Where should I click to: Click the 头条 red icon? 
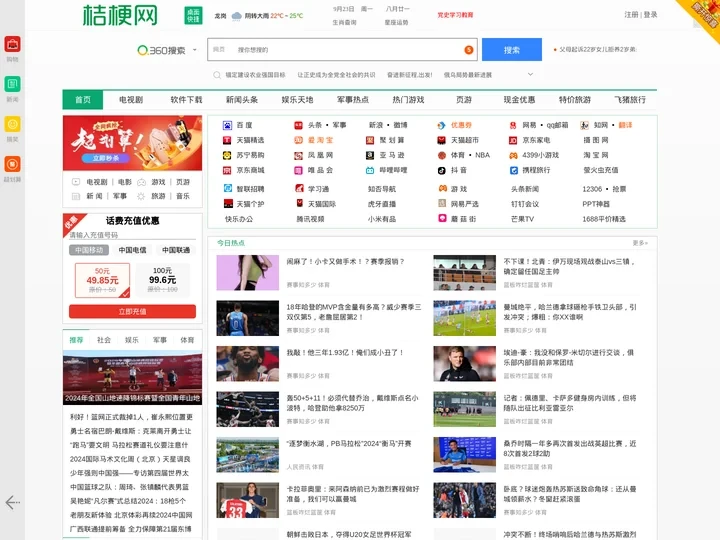tap(298, 125)
